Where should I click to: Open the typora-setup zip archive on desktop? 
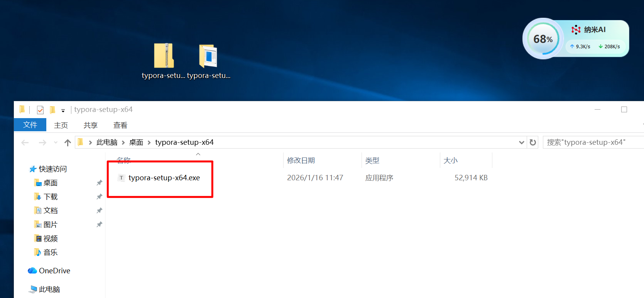pyautogui.click(x=164, y=56)
